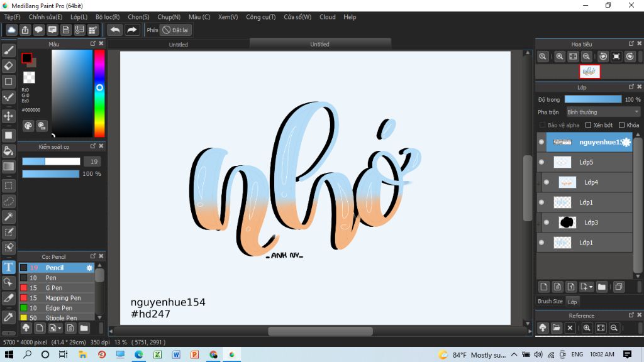Screen dimensions: 644x362
Task: Hide the Lớp4 layer
Action: (x=547, y=182)
